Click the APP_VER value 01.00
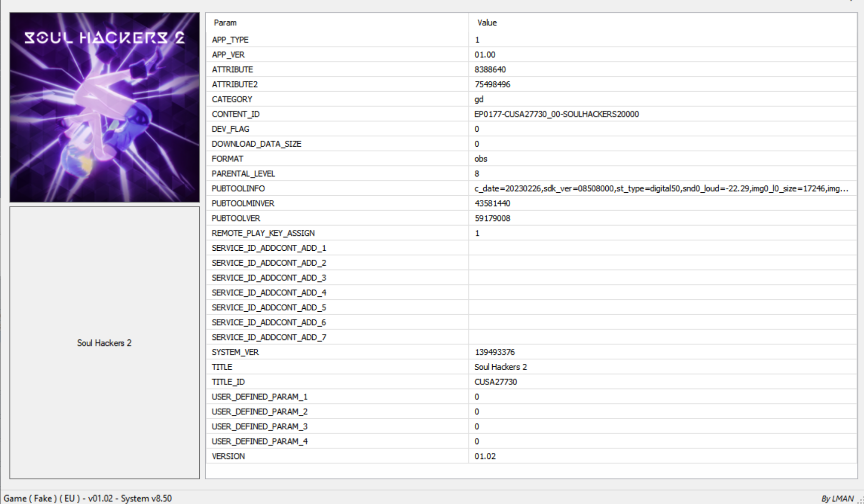Screen dimensions: 864x504 coord(485,55)
